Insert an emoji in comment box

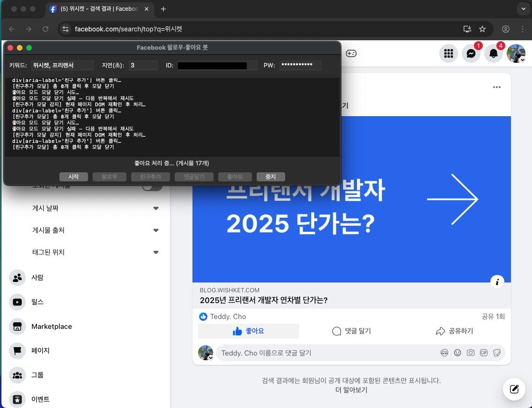(458, 353)
